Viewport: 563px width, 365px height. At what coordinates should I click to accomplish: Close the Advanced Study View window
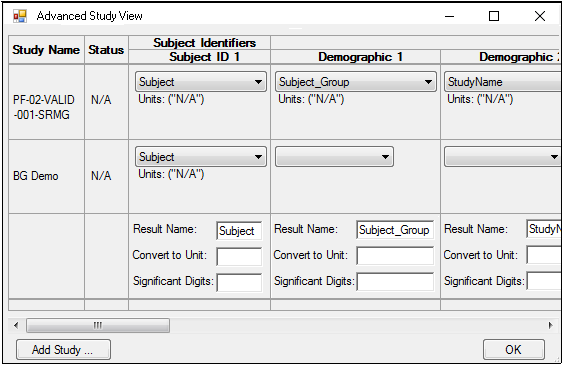pyautogui.click(x=540, y=16)
